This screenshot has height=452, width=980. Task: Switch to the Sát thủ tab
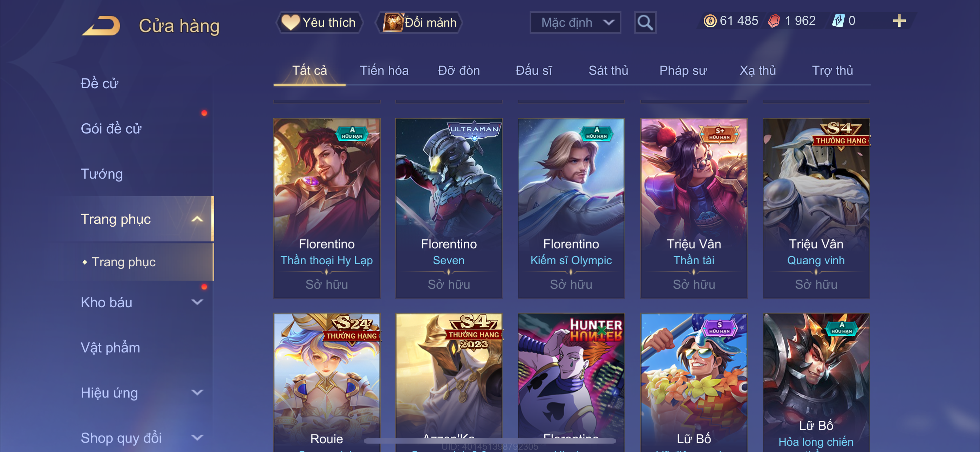point(608,70)
